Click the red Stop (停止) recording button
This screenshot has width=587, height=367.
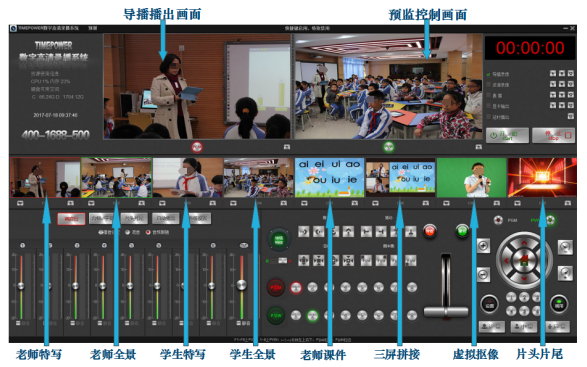point(553,135)
